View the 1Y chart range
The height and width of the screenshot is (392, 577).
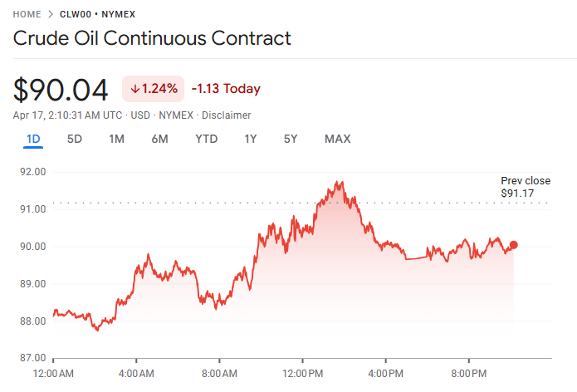250,139
